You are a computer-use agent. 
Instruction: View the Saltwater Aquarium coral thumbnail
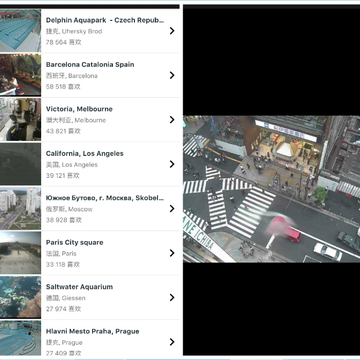20,297
